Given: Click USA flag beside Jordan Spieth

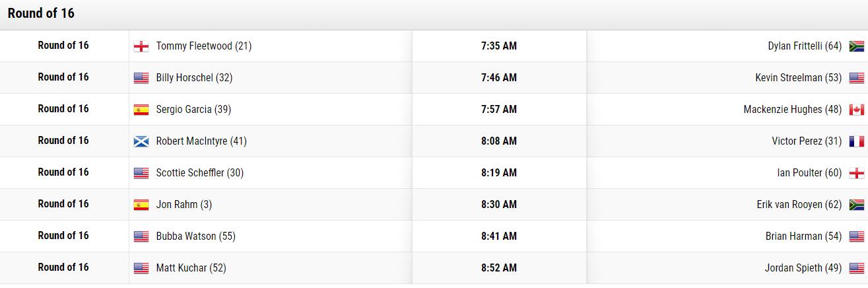Looking at the screenshot, I should (x=857, y=268).
